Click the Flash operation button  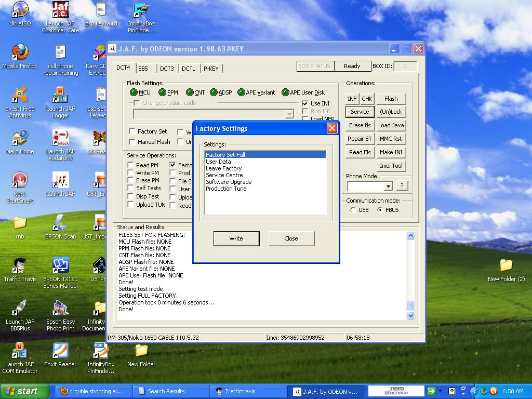click(x=391, y=98)
